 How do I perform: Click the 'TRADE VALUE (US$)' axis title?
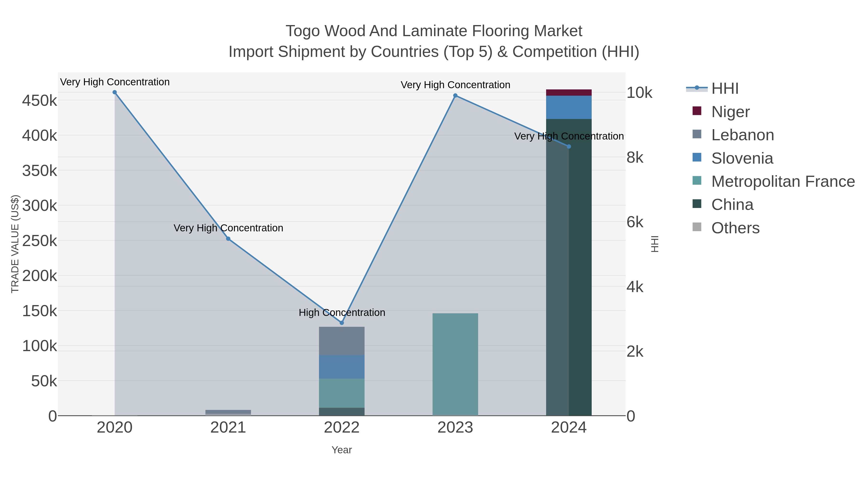pos(15,244)
